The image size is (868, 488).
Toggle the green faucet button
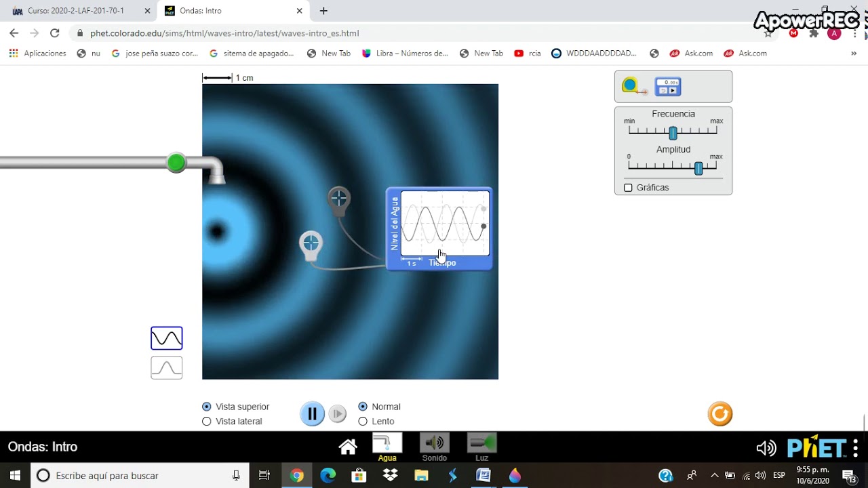point(176,163)
